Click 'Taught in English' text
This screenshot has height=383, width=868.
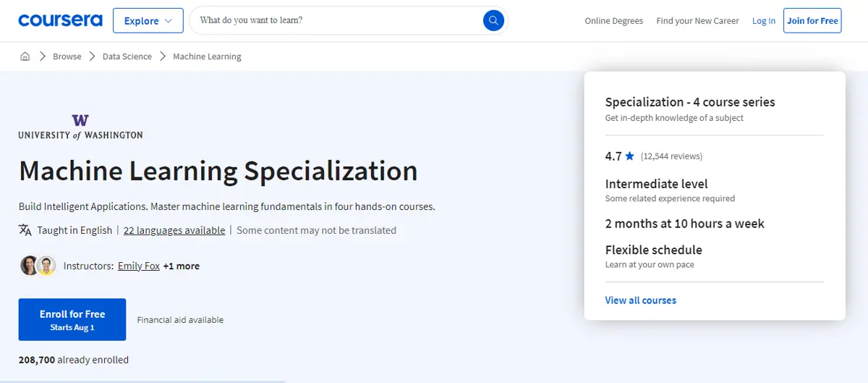coord(75,230)
